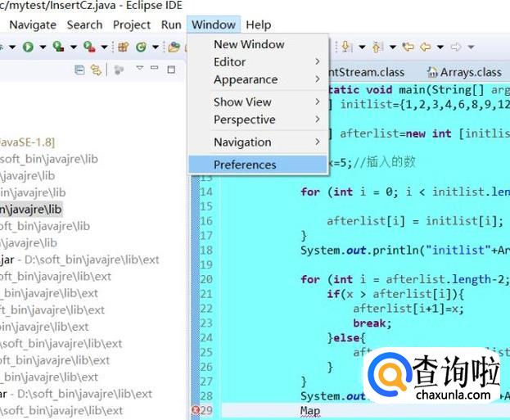Image resolution: width=510 pixels, height=420 pixels.
Task: Click line number 14 in the editor gutter
Action: (206, 192)
